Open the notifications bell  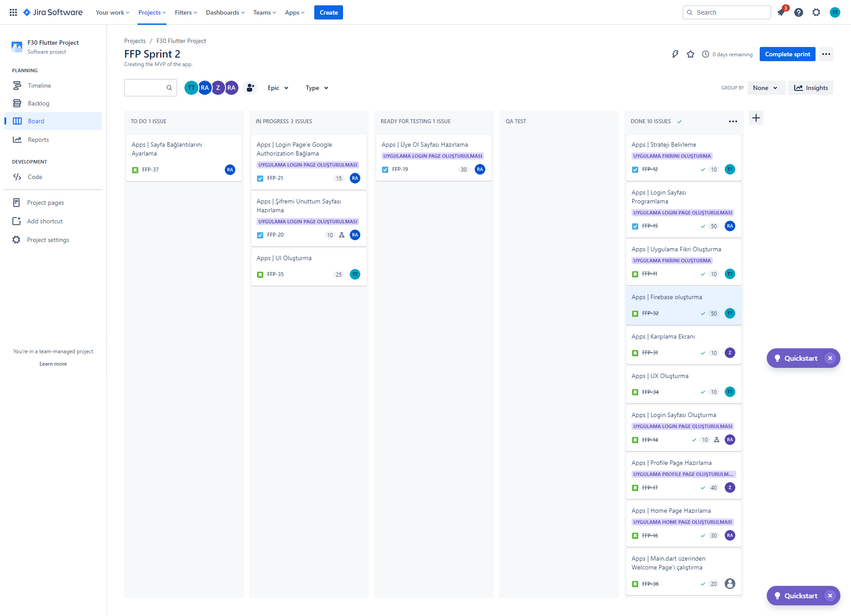781,12
